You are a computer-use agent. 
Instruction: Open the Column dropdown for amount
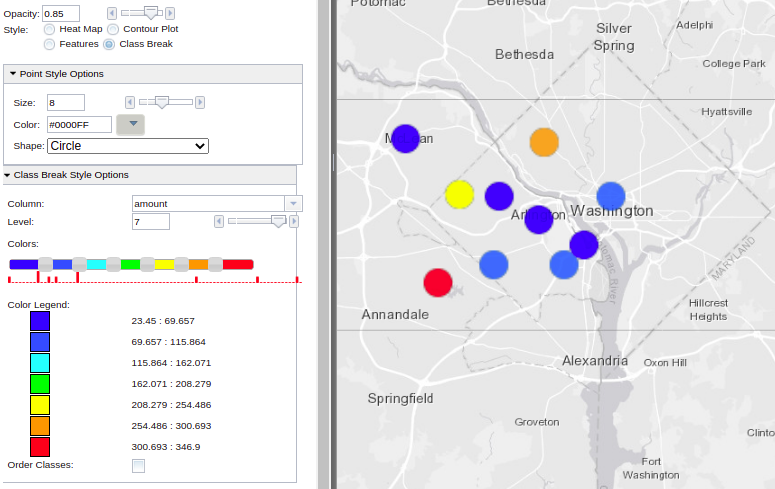293,203
